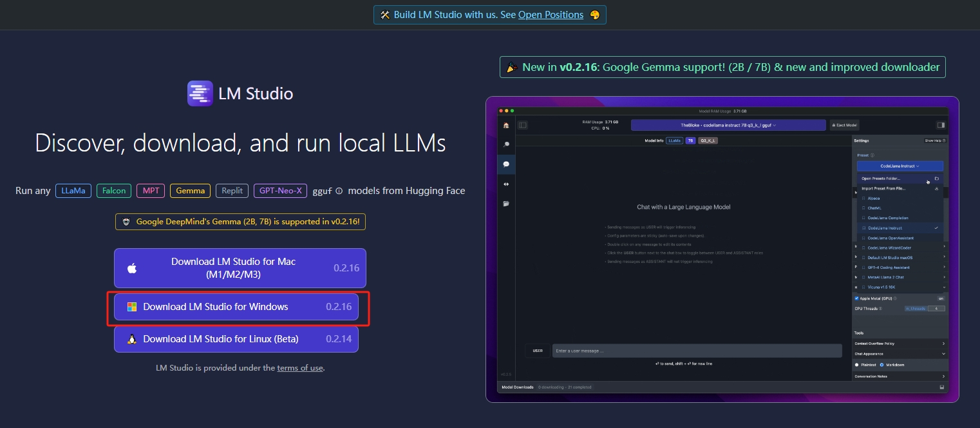Click the import icon beside Import Preset From File

coord(937,188)
